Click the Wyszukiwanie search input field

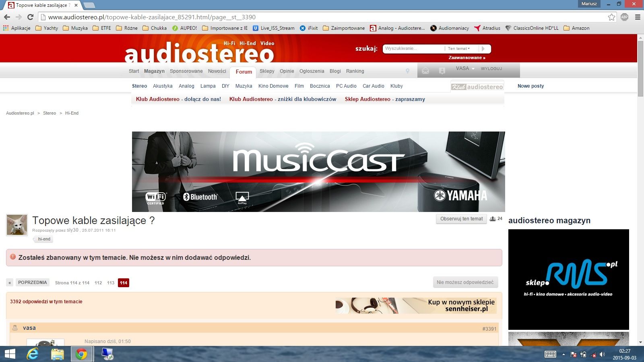click(x=414, y=49)
